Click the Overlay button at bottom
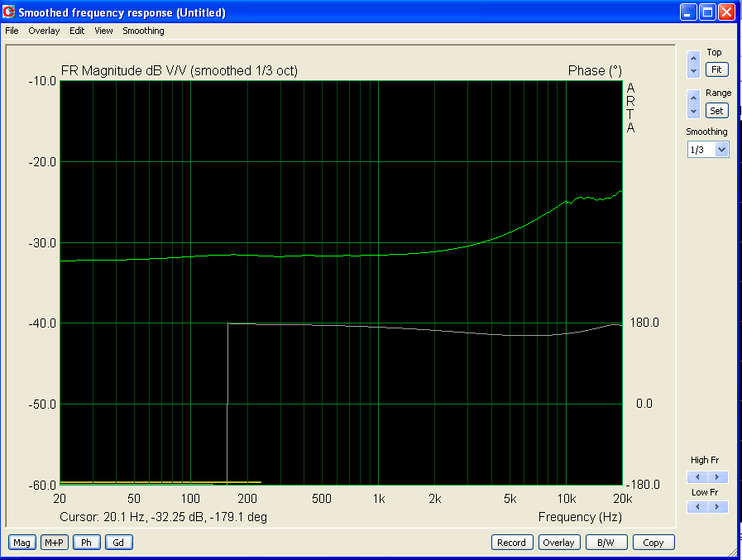 click(x=559, y=543)
